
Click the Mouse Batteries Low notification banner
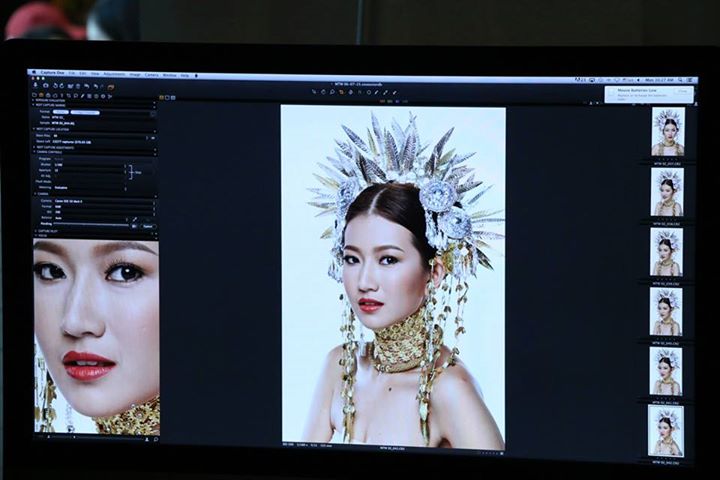(x=648, y=94)
